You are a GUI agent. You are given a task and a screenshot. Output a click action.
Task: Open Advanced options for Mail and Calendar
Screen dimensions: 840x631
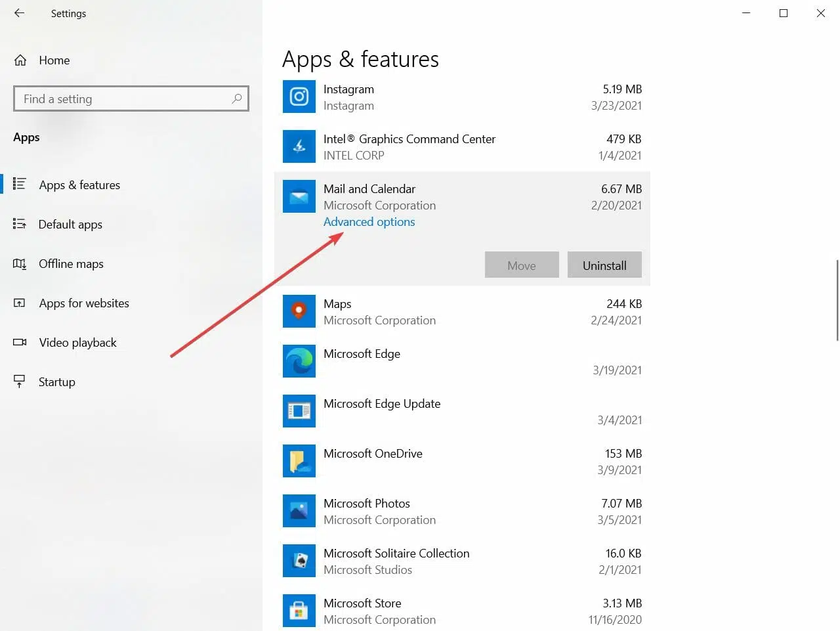369,222
